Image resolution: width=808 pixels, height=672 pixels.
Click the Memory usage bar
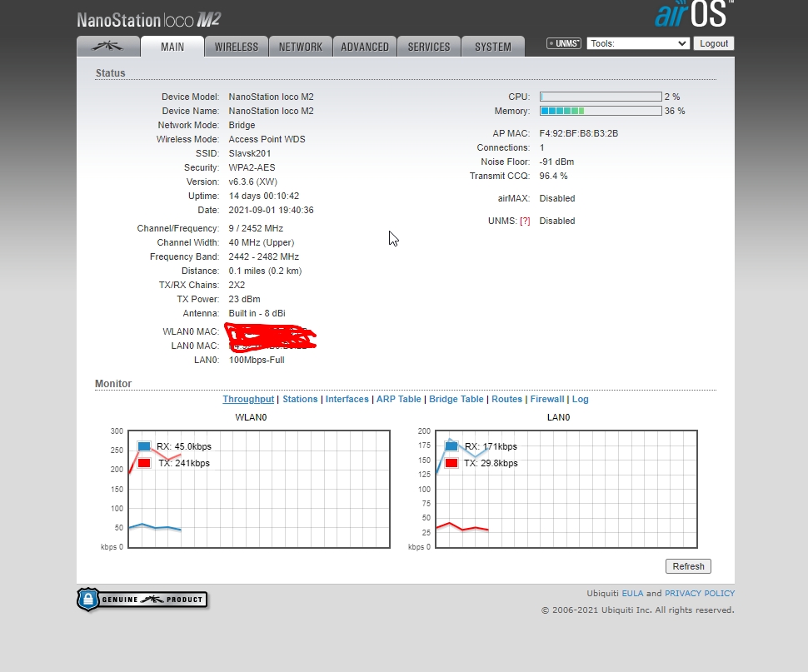point(601,111)
